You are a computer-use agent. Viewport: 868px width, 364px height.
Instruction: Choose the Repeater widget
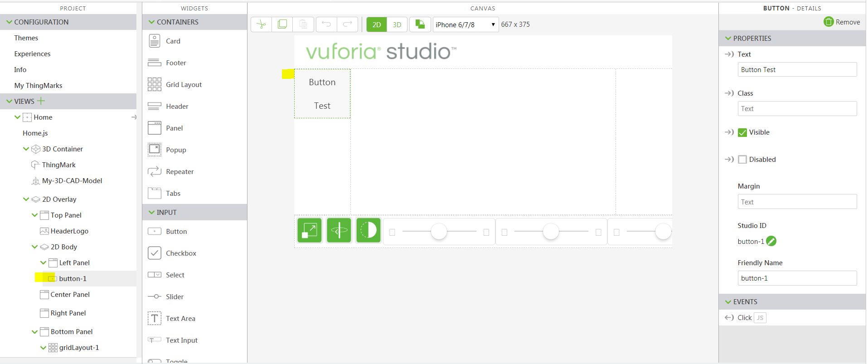170,172
